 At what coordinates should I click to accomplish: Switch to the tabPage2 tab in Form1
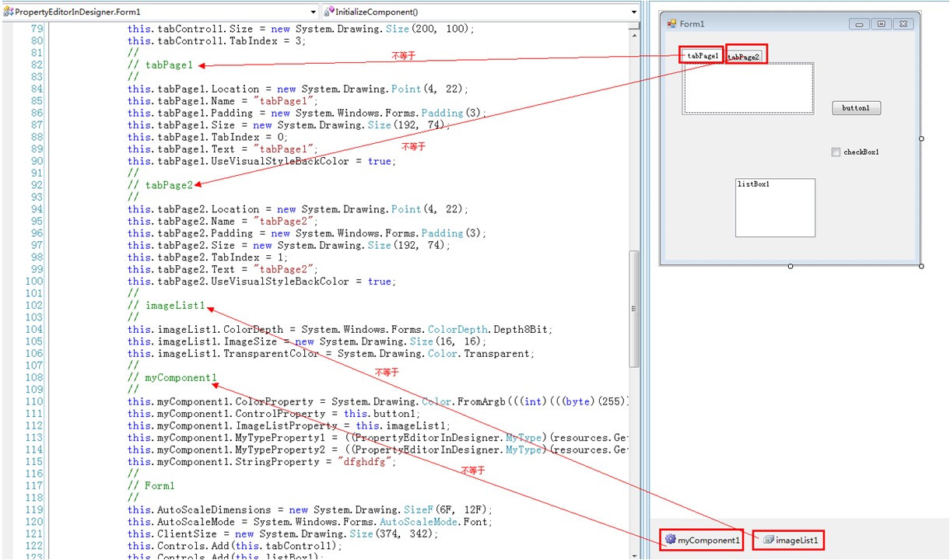tap(744, 57)
